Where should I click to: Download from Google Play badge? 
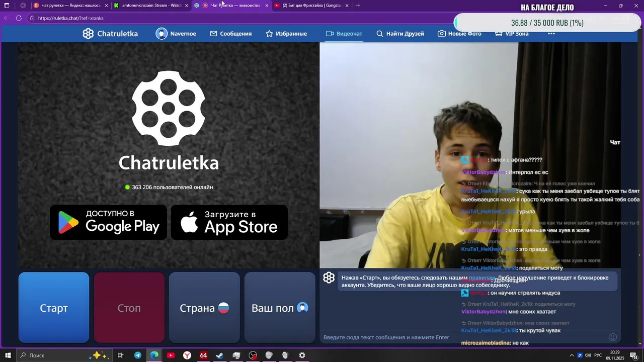point(108,222)
